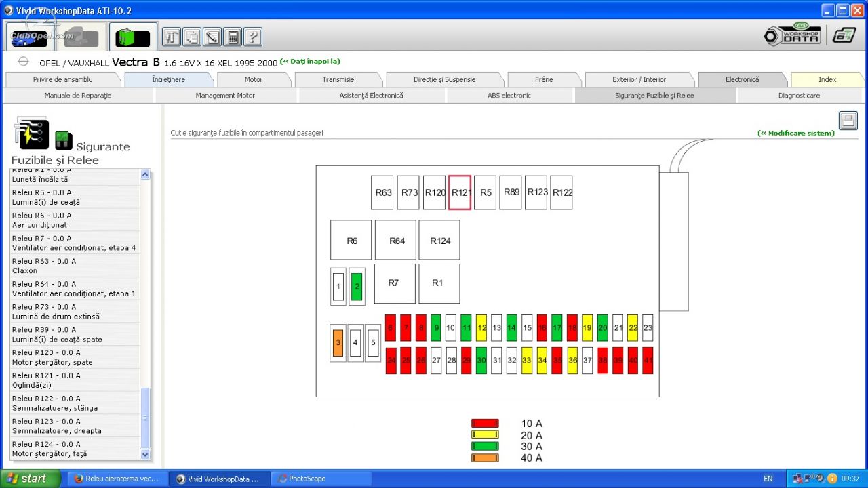Select large relay R64 in diagram
The height and width of the screenshot is (488, 868).
coord(395,240)
